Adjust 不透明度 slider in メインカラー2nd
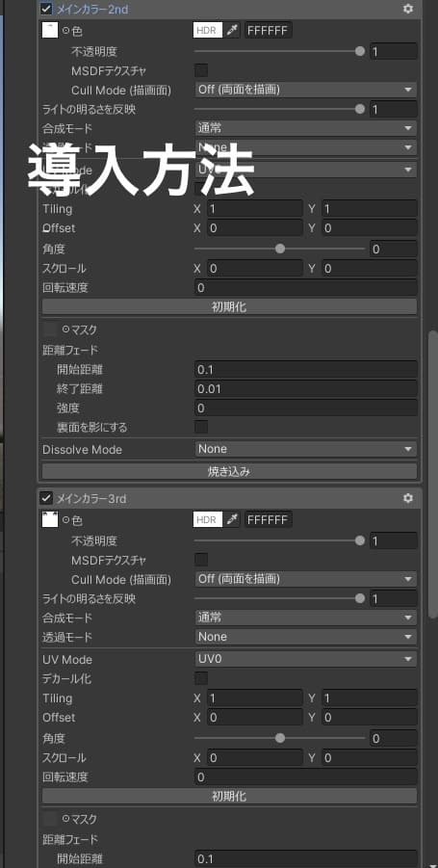Image resolution: width=438 pixels, height=868 pixels. coord(280,51)
